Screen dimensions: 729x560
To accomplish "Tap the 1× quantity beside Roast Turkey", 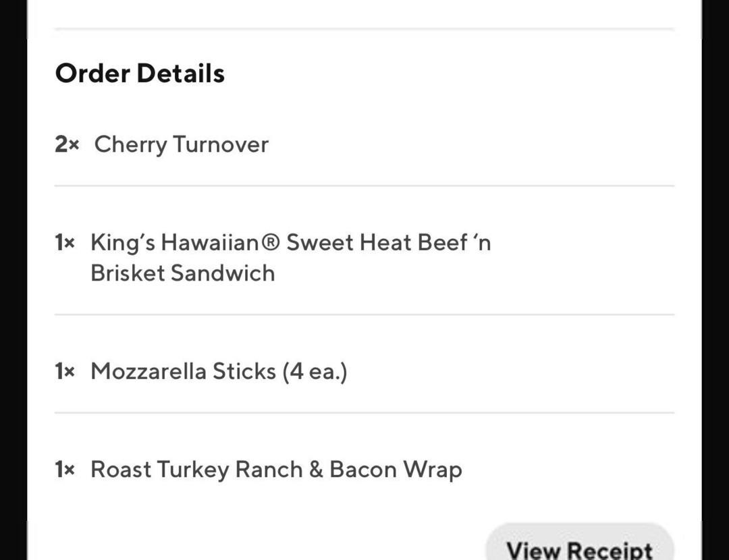I will (x=65, y=470).
